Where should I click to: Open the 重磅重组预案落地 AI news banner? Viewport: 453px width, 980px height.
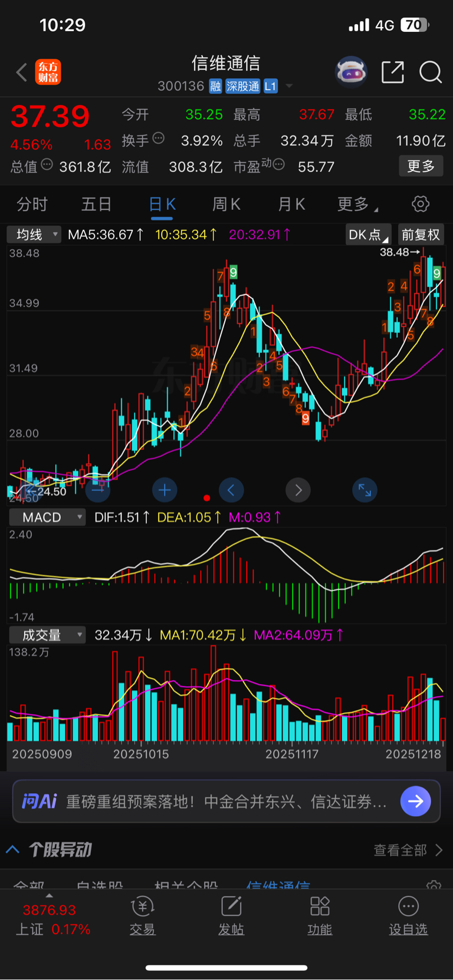pyautogui.click(x=226, y=801)
